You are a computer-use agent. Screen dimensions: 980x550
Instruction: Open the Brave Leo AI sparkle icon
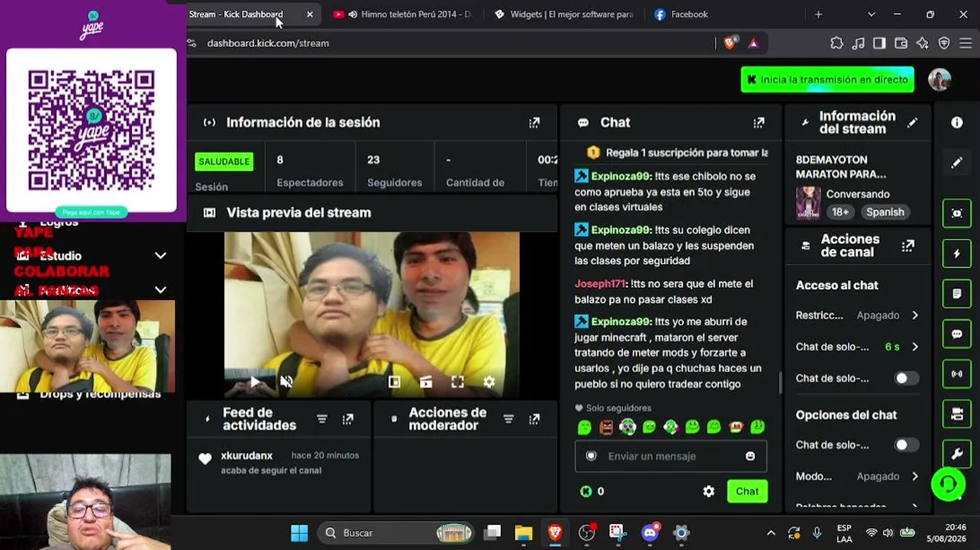(x=922, y=43)
